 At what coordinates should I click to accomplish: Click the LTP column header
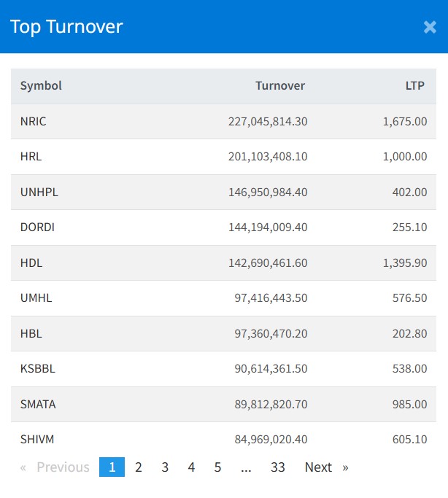tap(415, 86)
